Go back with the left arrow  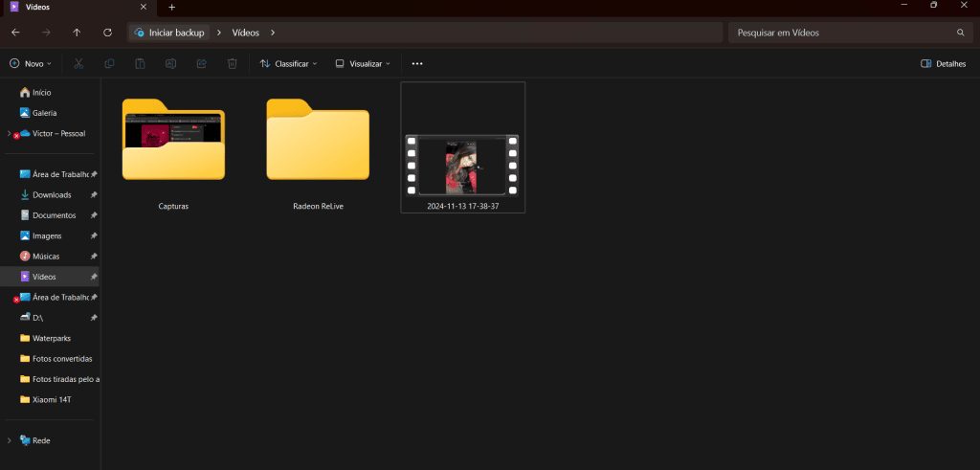pos(15,33)
